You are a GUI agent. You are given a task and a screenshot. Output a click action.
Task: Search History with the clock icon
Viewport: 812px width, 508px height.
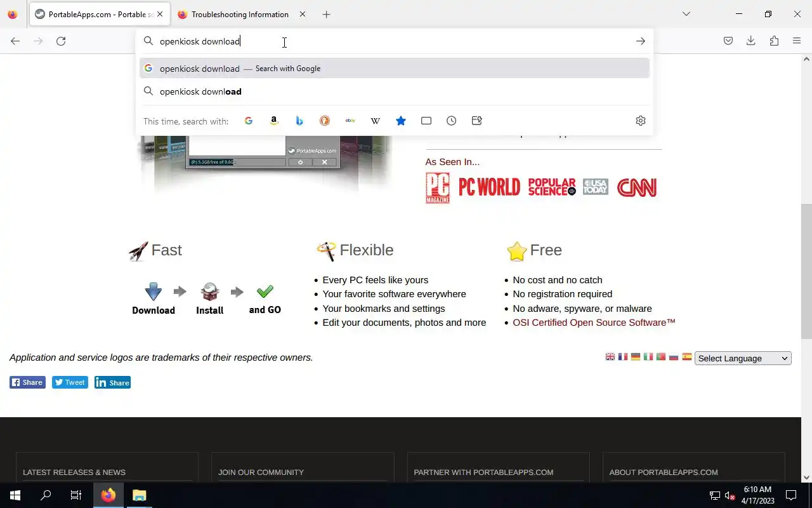pos(452,121)
